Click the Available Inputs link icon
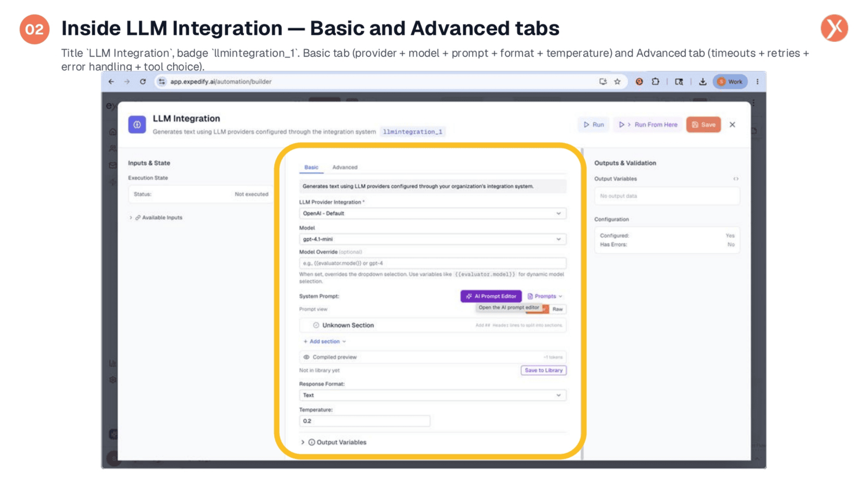This screenshot has height=488, width=868. tap(138, 218)
